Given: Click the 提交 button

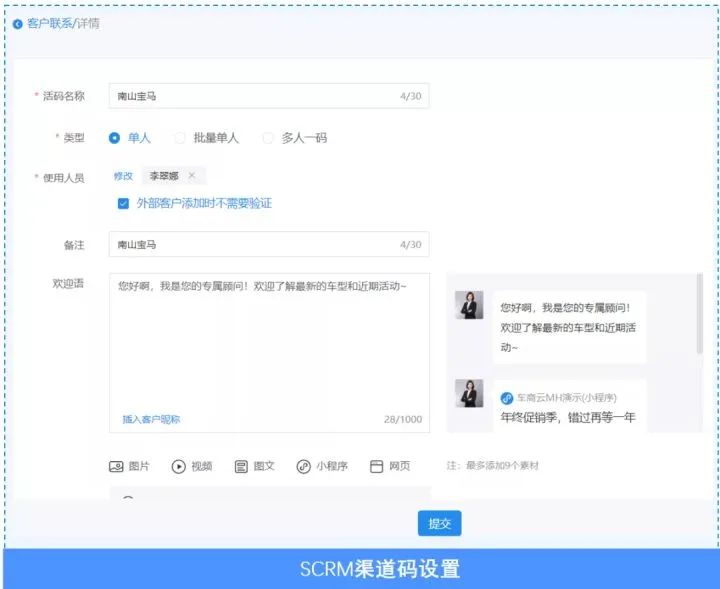Looking at the screenshot, I should tap(439, 523).
